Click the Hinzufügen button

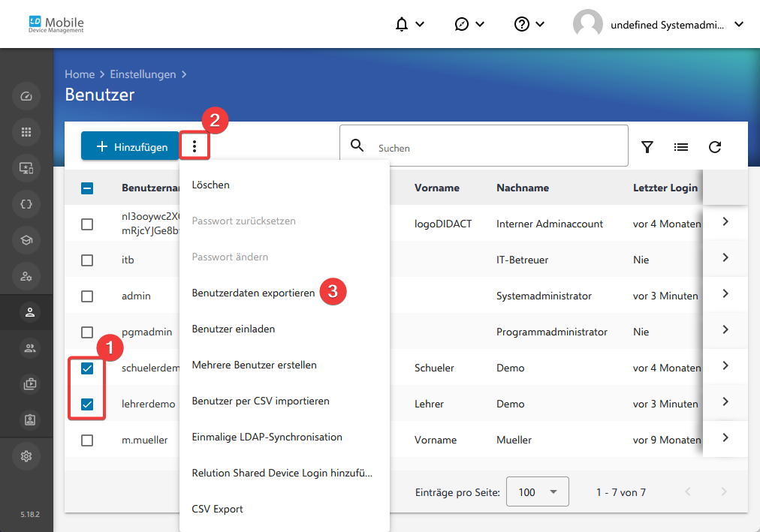coord(130,146)
